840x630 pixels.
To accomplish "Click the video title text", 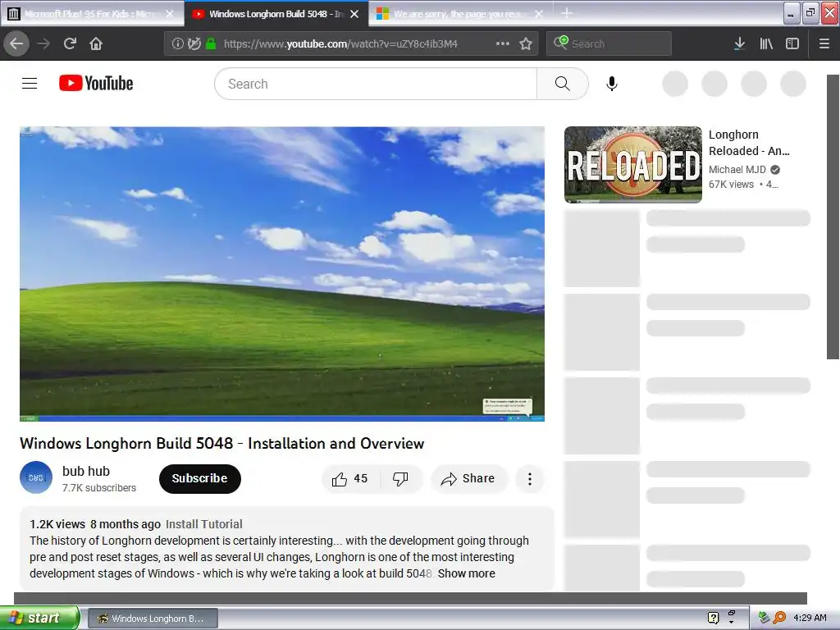I will (x=221, y=443).
